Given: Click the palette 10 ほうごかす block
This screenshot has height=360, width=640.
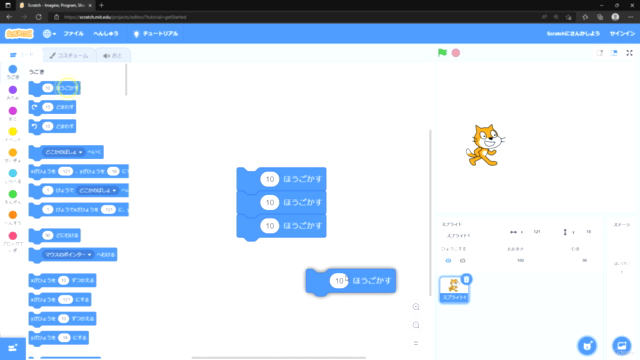Looking at the screenshot, I should click(x=55, y=88).
